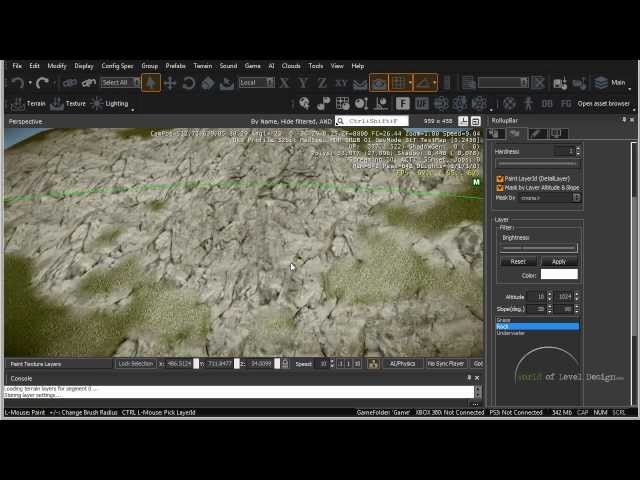640x480 pixels.
Task: Click the Reset filter button
Action: (518, 261)
